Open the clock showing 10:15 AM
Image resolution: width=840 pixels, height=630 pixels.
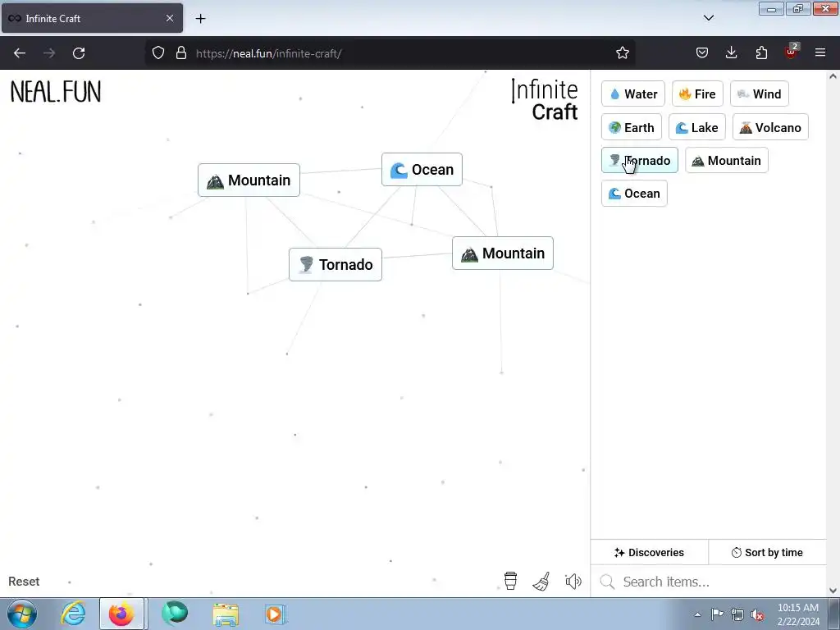click(797, 614)
